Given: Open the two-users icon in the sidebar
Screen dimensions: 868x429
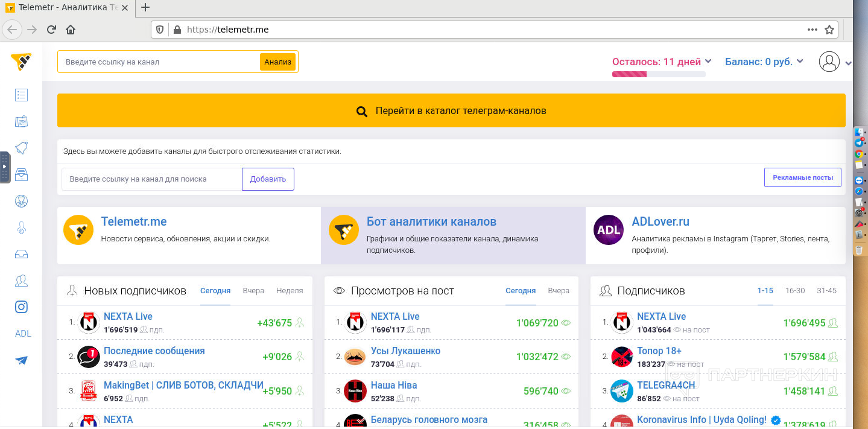Looking at the screenshot, I should pos(21,281).
